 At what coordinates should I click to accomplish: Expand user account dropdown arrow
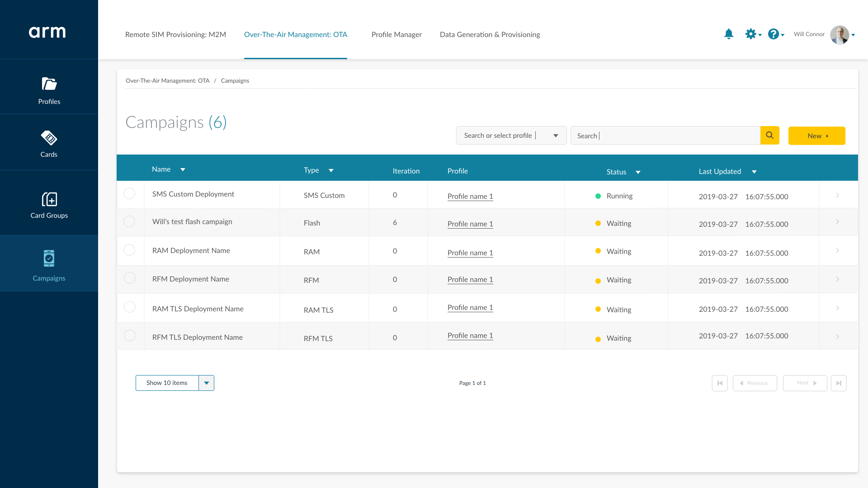(853, 35)
